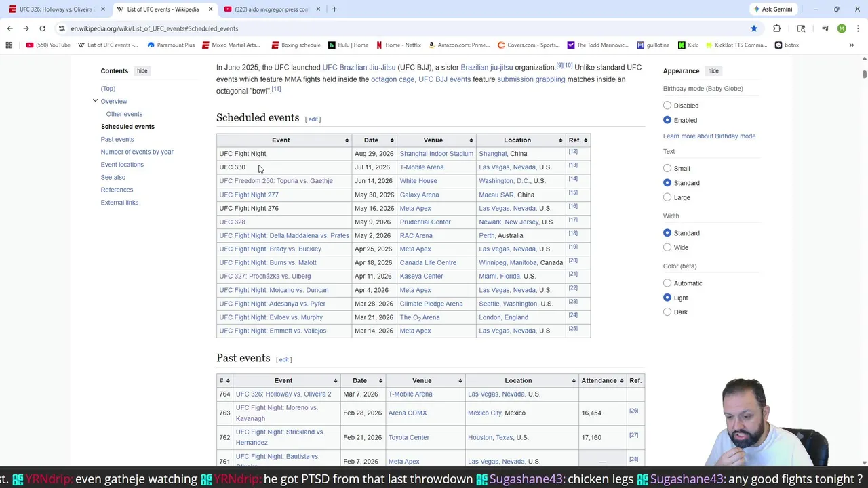Hide the Contents sidebar
Image resolution: width=868 pixels, height=488 pixels.
[x=142, y=70]
